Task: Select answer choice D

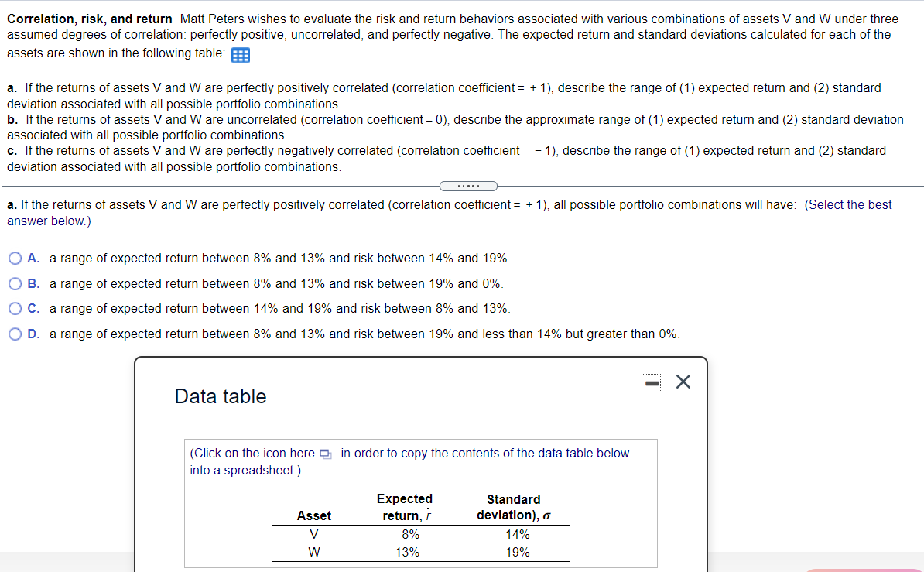Action: coord(15,334)
